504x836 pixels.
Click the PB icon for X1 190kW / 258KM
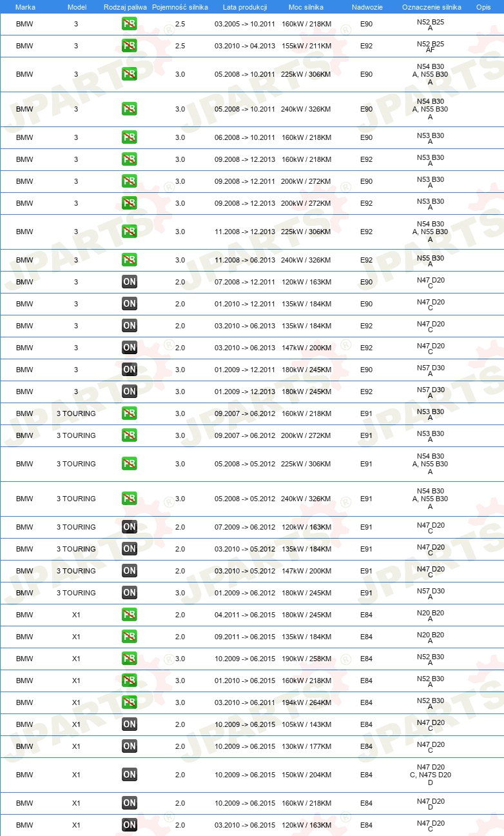130,659
